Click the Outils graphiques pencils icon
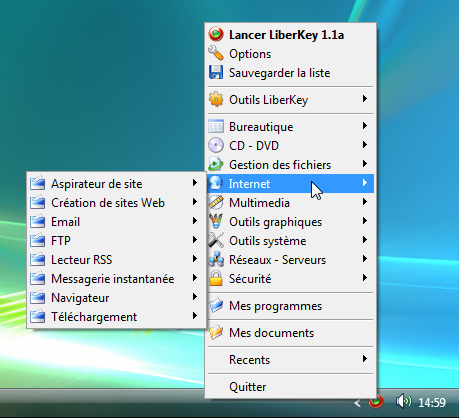 point(216,221)
